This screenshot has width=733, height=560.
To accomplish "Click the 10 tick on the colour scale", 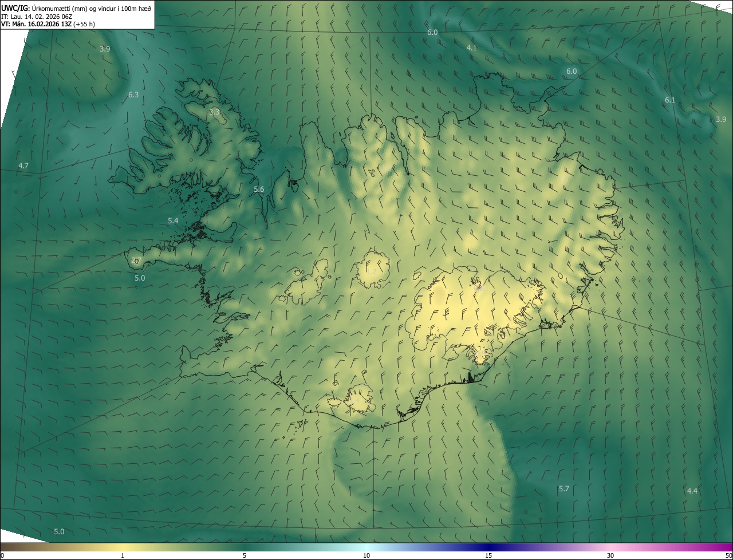I will pos(366,556).
